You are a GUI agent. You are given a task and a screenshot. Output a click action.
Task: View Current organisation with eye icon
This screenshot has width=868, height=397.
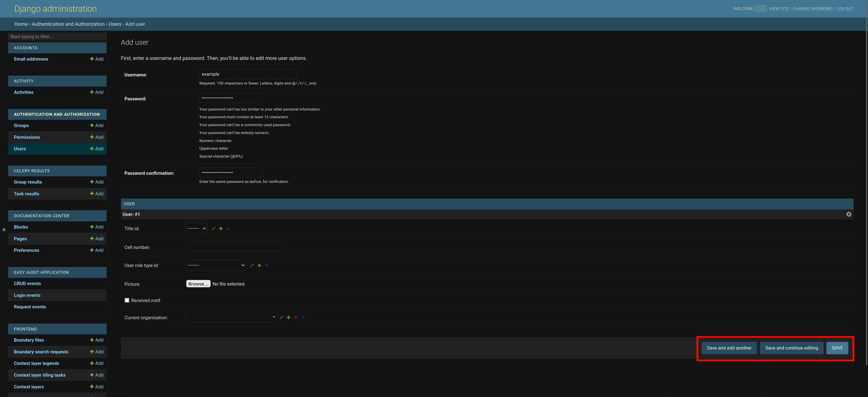point(303,317)
